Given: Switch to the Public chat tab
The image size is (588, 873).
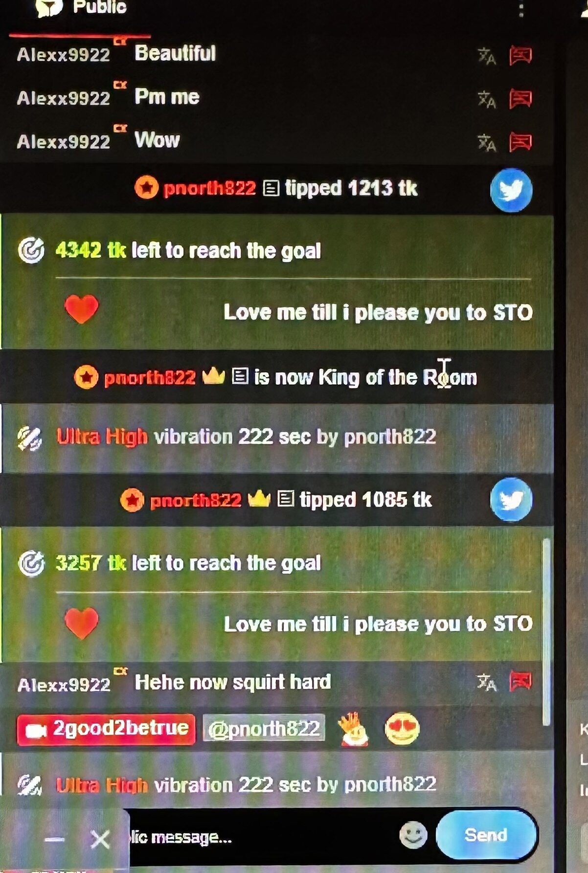Looking at the screenshot, I should [x=82, y=8].
